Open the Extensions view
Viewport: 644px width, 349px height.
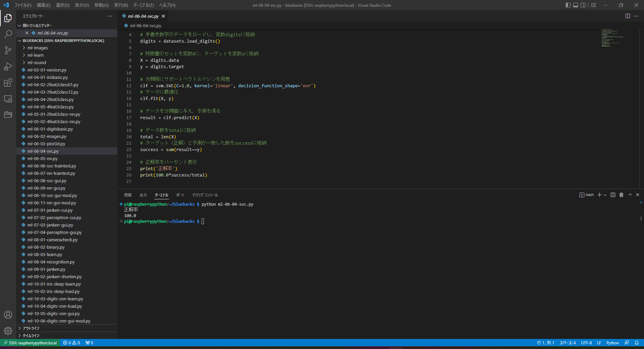[x=8, y=83]
